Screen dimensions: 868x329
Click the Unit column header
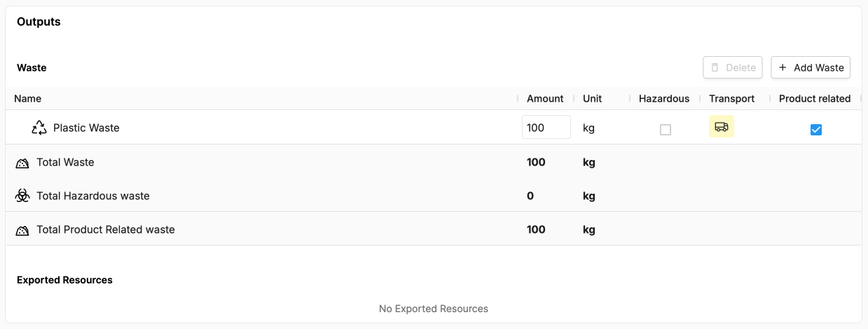tap(592, 99)
